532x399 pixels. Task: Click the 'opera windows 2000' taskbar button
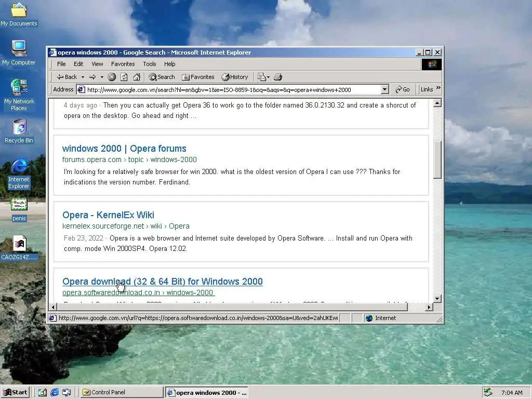[207, 393]
